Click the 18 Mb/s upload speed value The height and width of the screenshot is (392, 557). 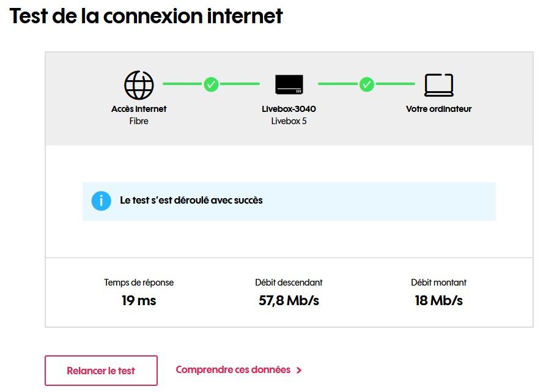click(438, 300)
